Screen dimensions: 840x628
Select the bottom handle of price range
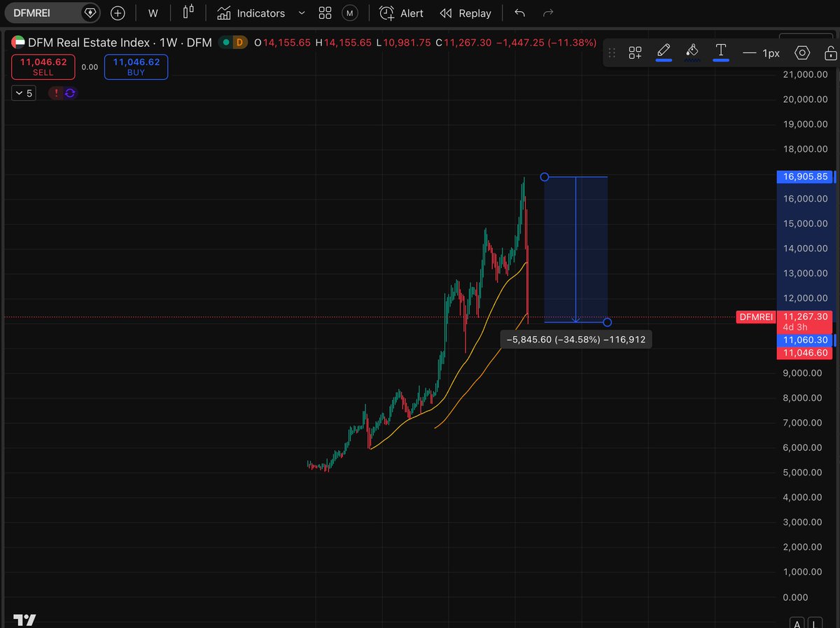coord(607,322)
